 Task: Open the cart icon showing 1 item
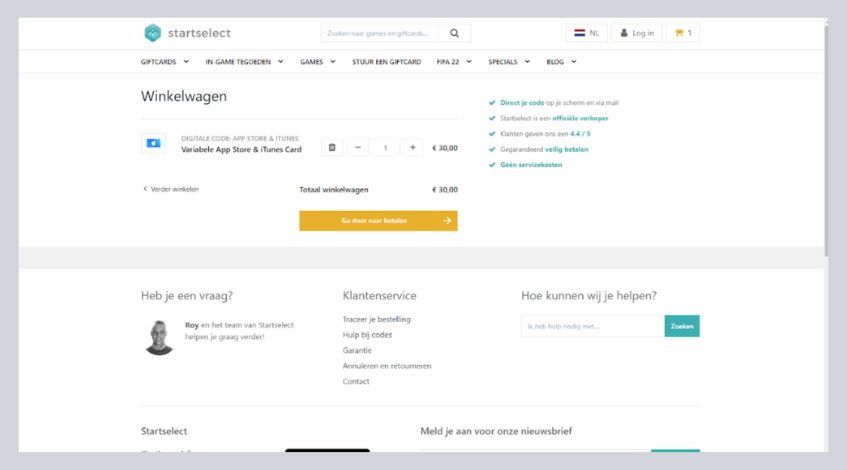(x=683, y=33)
